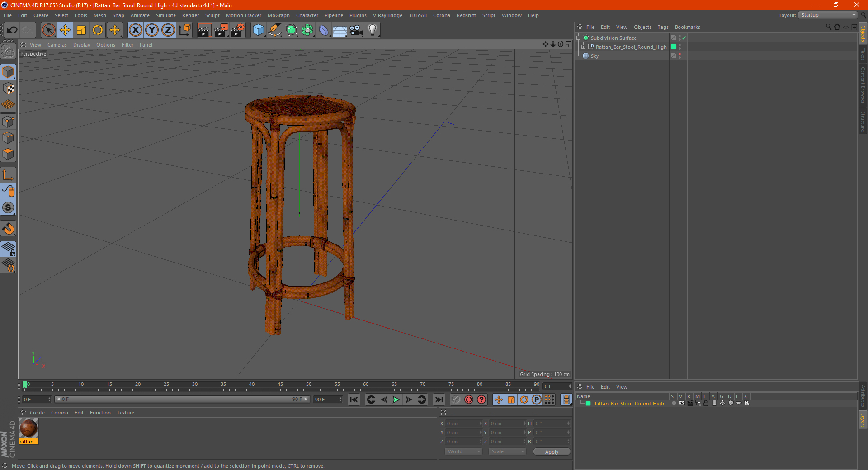Click the Record Active Objects button

tap(456, 399)
